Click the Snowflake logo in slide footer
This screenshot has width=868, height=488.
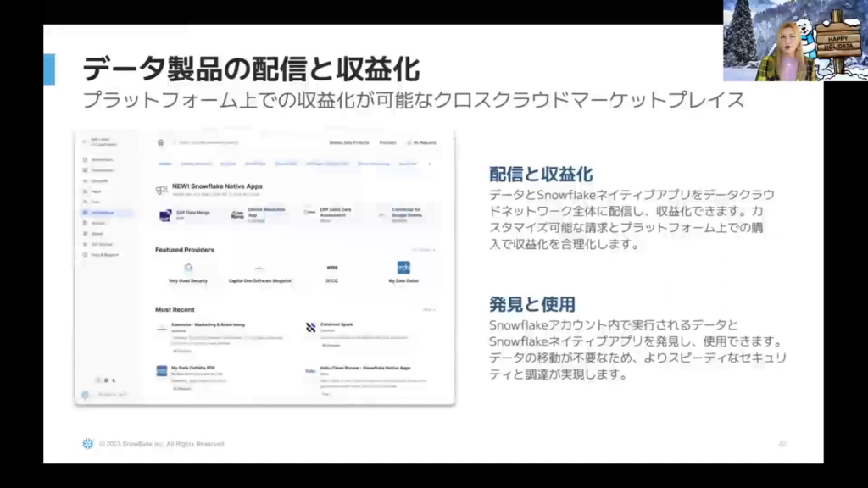click(x=88, y=443)
